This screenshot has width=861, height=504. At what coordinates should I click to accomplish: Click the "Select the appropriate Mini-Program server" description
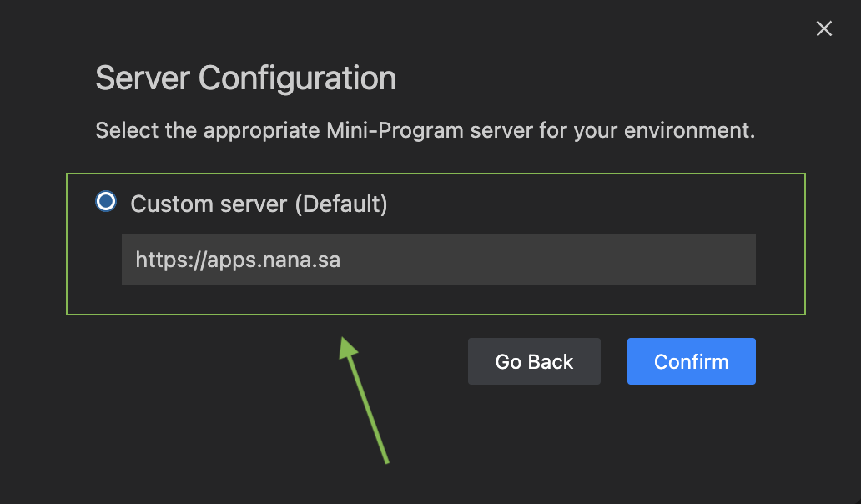(425, 131)
